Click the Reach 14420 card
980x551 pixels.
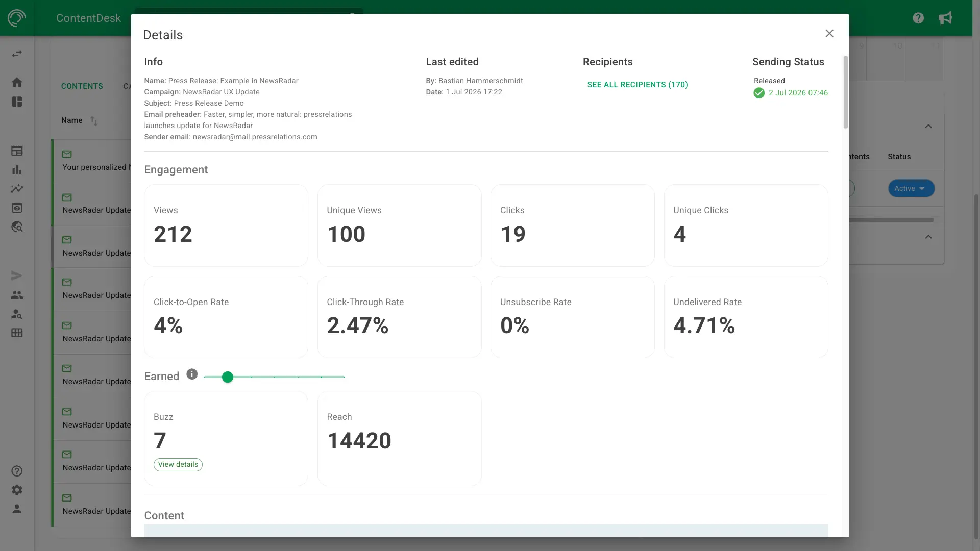click(x=399, y=438)
